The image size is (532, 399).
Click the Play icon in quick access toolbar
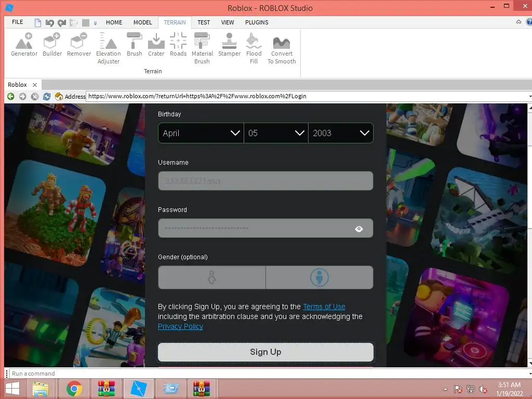click(x=74, y=23)
